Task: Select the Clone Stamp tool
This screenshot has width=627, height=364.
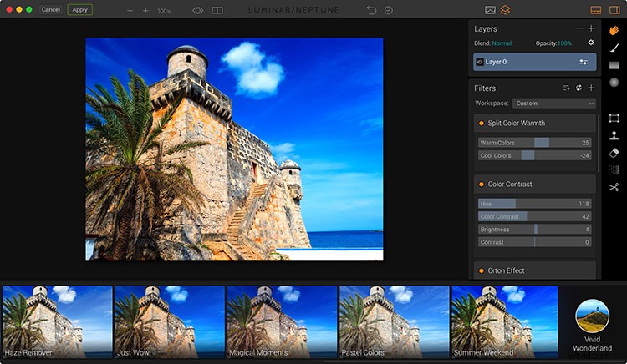Action: (x=614, y=135)
